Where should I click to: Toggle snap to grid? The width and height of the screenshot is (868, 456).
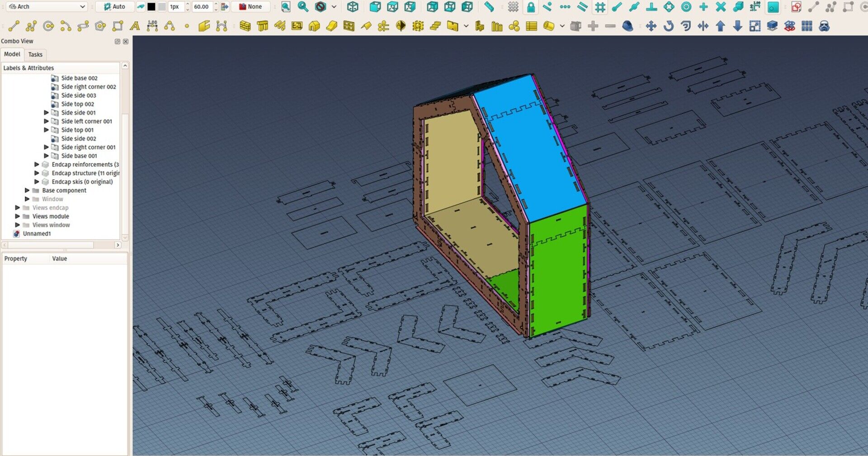(600, 7)
